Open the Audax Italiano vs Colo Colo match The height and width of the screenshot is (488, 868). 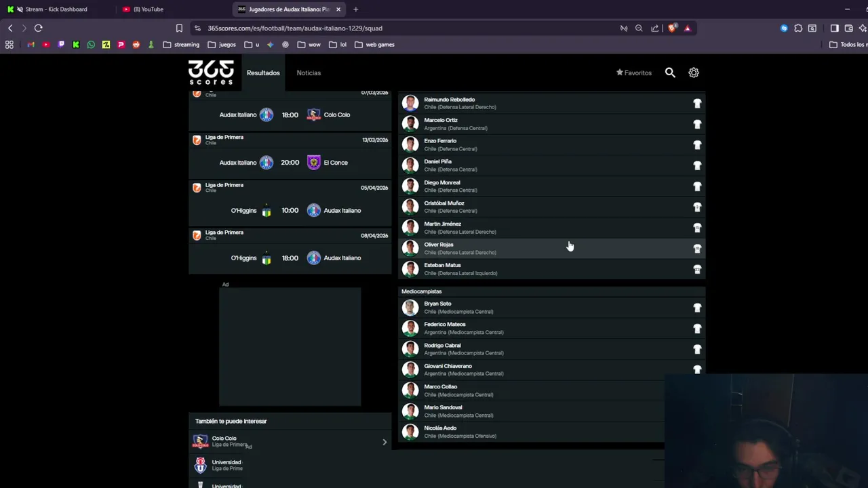(x=290, y=115)
